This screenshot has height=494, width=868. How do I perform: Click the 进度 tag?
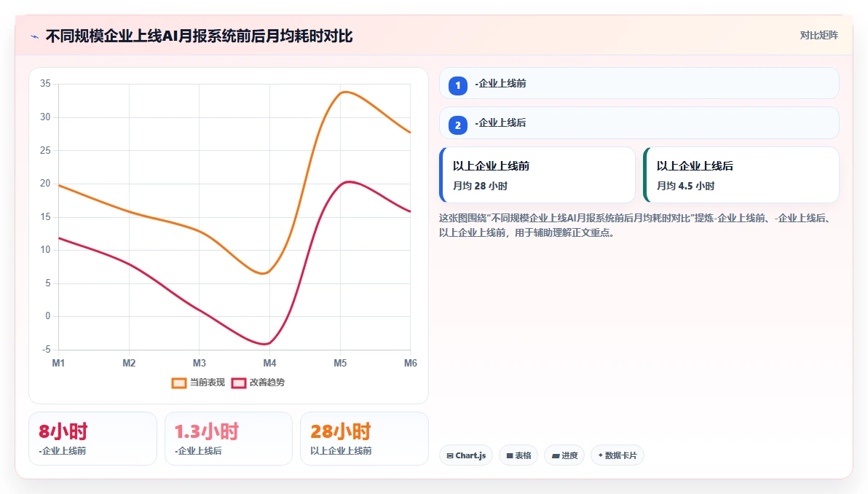coord(564,455)
